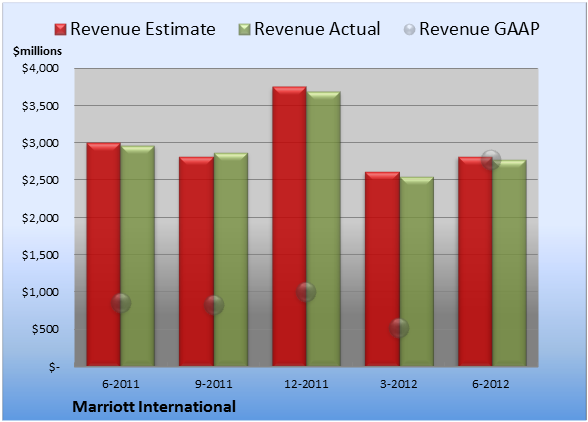Select the red estimate bar for 6-2011
The width and height of the screenshot is (588, 422).
[x=104, y=254]
